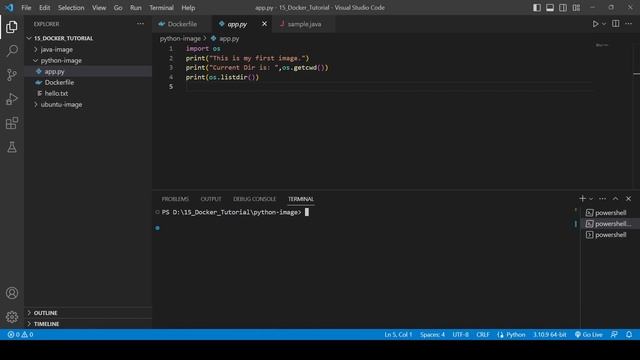The width and height of the screenshot is (640, 360).
Task: Open the View menu
Action: [x=99, y=8]
